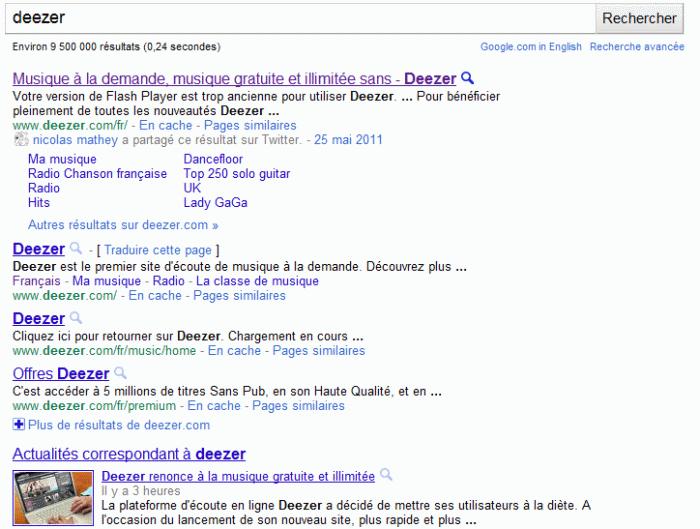Click preview magnifier beside third Deezer result title

click(75, 319)
